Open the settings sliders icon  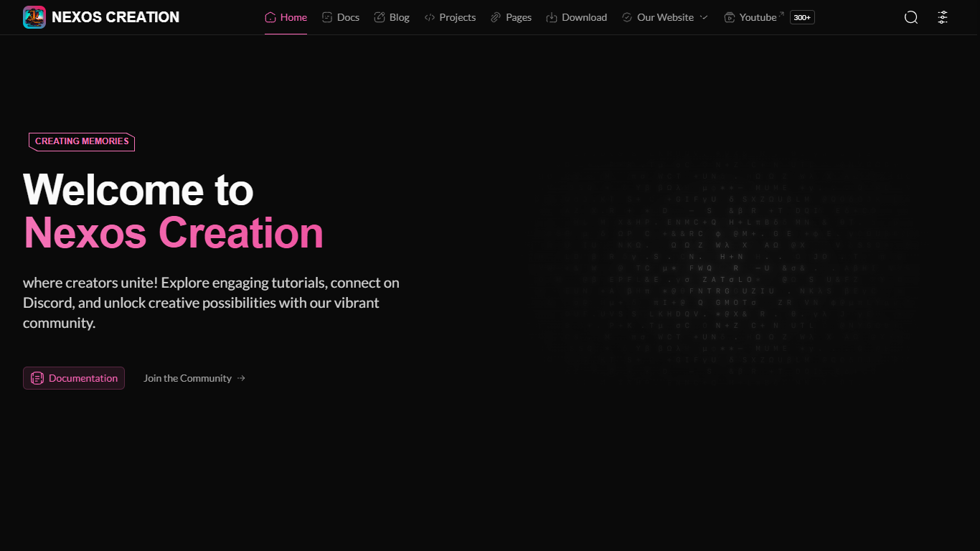point(943,17)
